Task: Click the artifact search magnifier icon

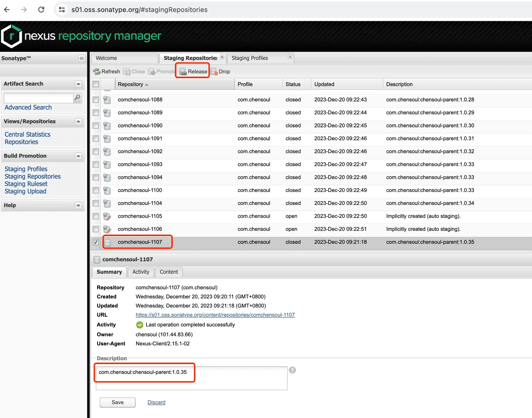Action: click(77, 98)
